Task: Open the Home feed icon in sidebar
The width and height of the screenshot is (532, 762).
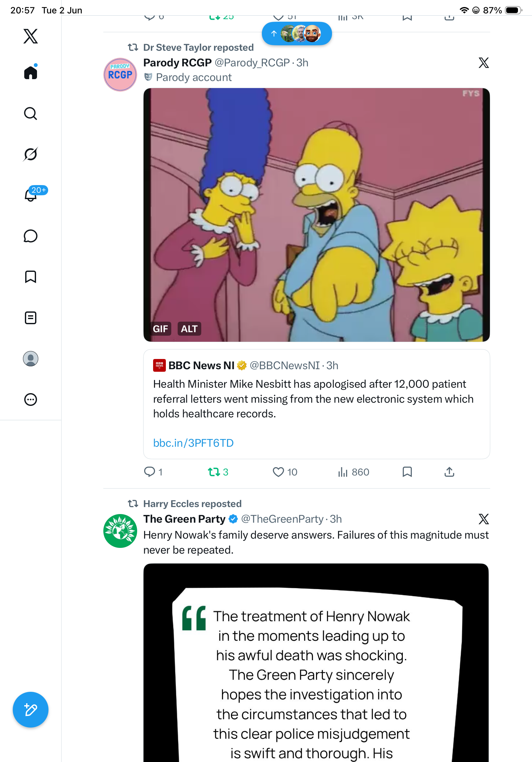Action: tap(31, 72)
